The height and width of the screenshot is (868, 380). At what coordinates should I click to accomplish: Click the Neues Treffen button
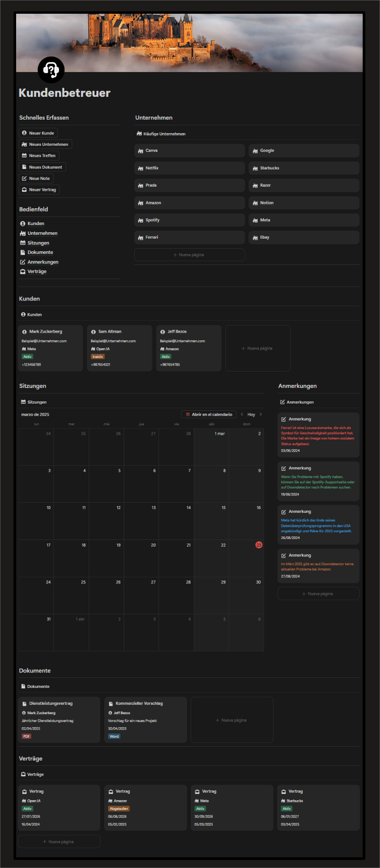[x=39, y=155]
